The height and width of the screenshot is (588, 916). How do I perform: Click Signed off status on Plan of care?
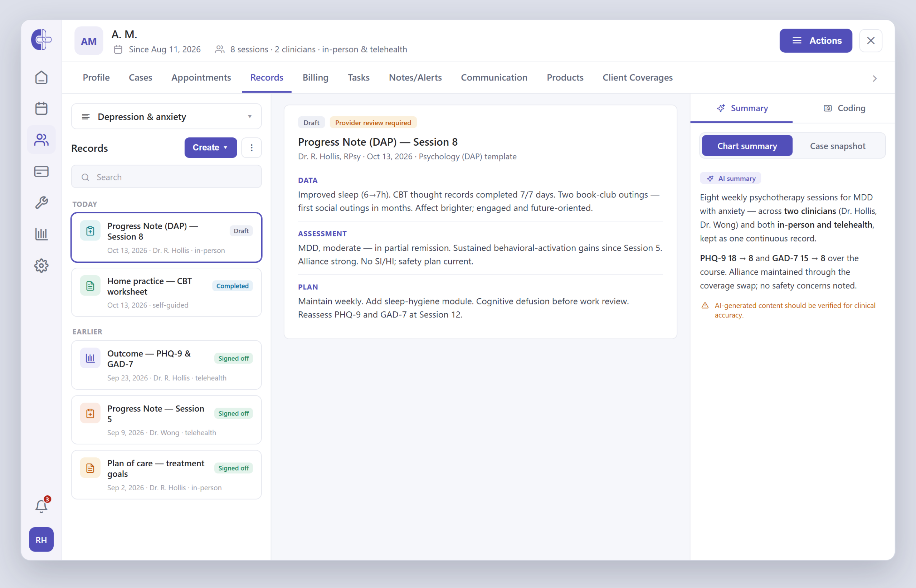pos(233,468)
